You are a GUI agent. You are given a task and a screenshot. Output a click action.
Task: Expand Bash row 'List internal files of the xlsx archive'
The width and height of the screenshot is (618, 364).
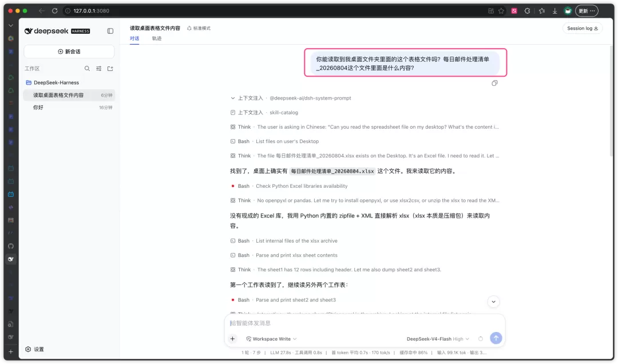pos(284,241)
